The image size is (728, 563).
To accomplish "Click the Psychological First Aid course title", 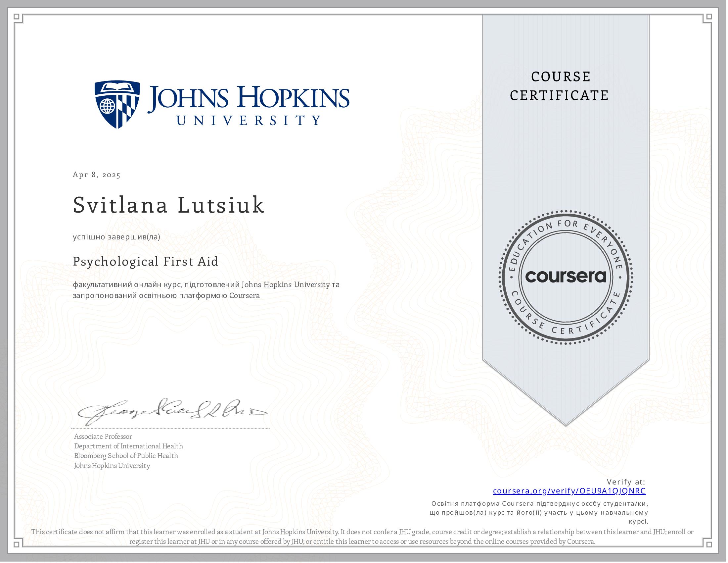I will point(145,261).
